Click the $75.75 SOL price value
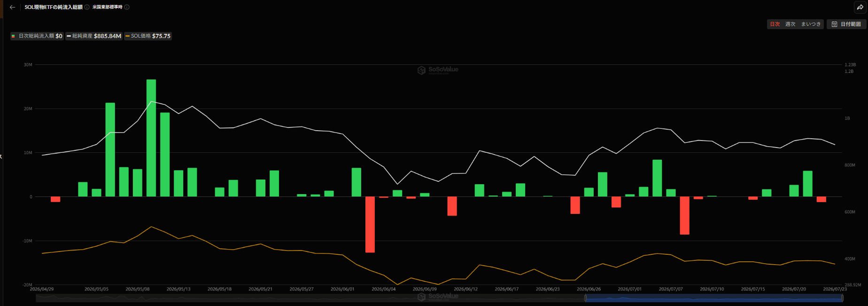Image resolution: width=868 pixels, height=306 pixels. [161, 36]
